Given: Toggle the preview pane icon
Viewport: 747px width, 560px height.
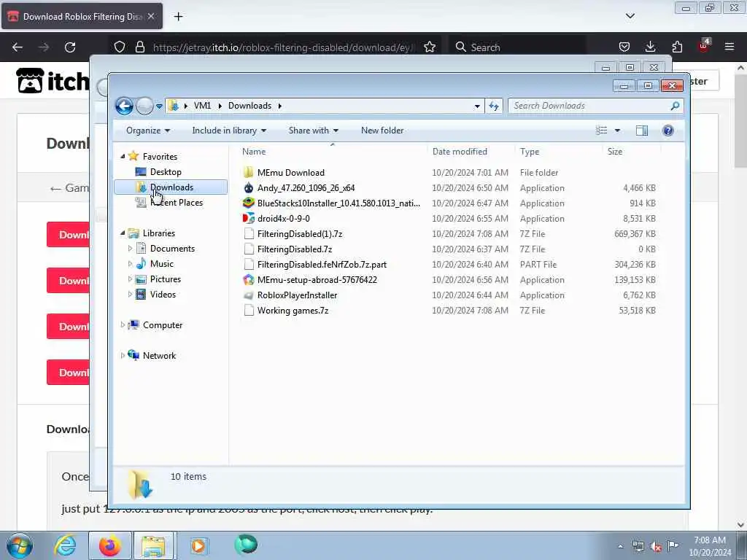Looking at the screenshot, I should 642,131.
